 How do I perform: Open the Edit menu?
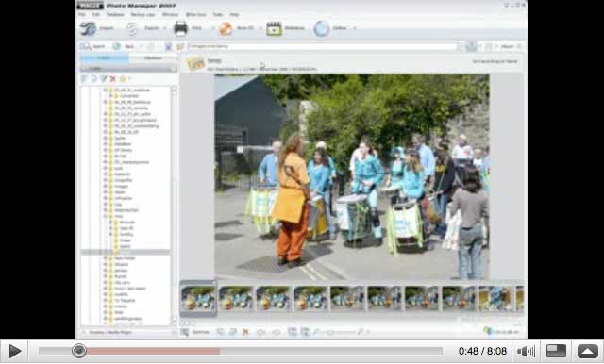(96, 15)
